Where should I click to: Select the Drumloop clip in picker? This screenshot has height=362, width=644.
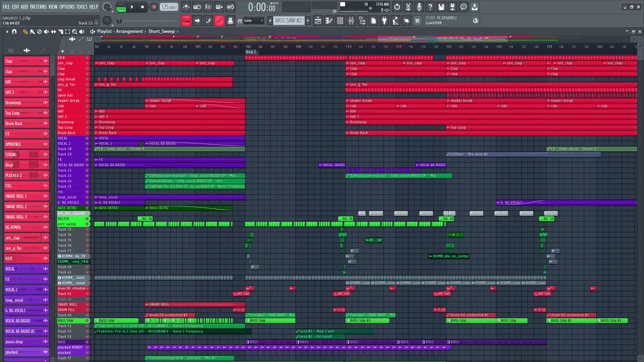tap(26, 103)
